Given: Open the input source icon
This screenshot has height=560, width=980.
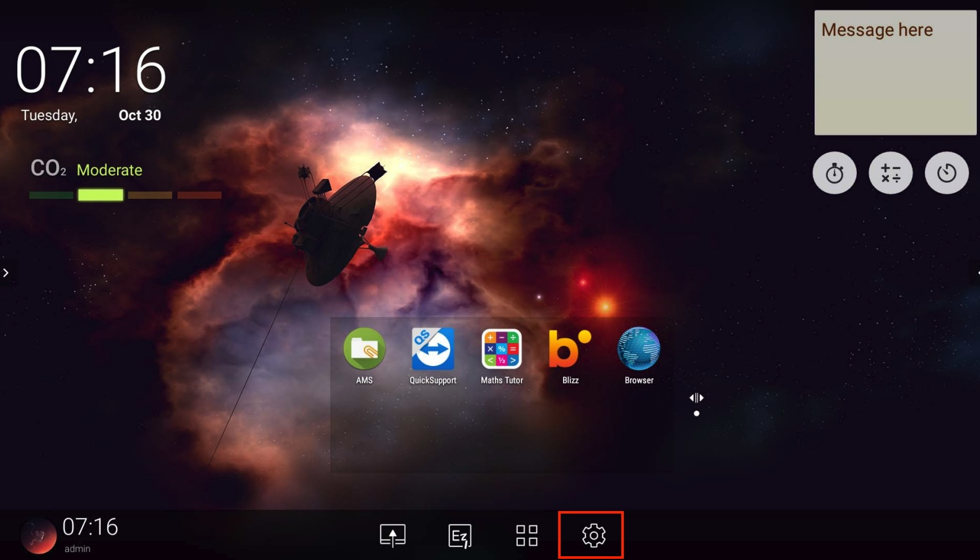Looking at the screenshot, I should [x=393, y=535].
